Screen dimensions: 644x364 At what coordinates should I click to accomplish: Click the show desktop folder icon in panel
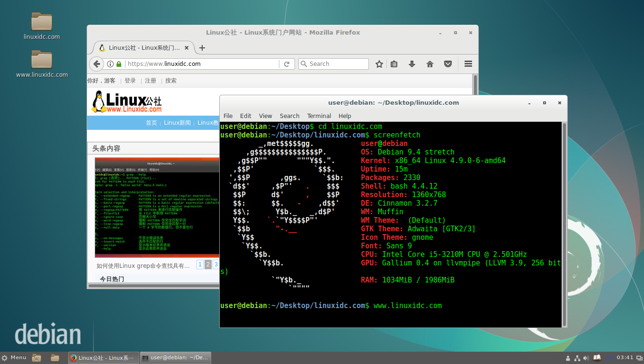[36, 358]
